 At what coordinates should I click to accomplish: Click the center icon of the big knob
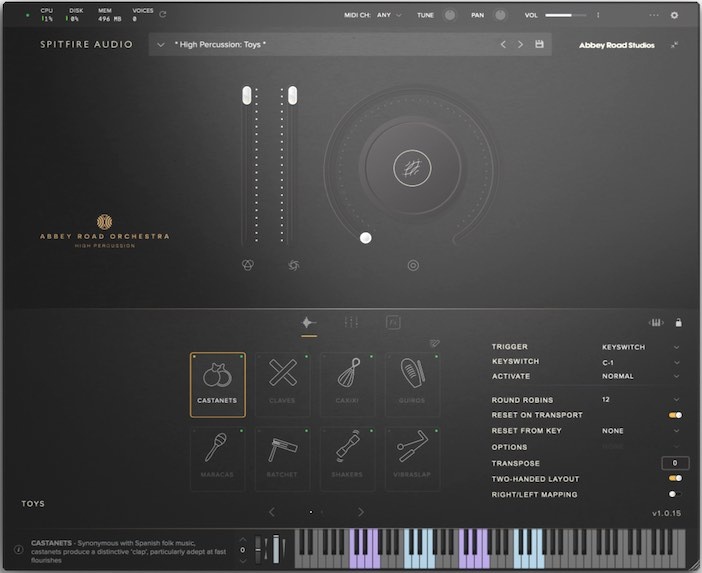point(412,168)
